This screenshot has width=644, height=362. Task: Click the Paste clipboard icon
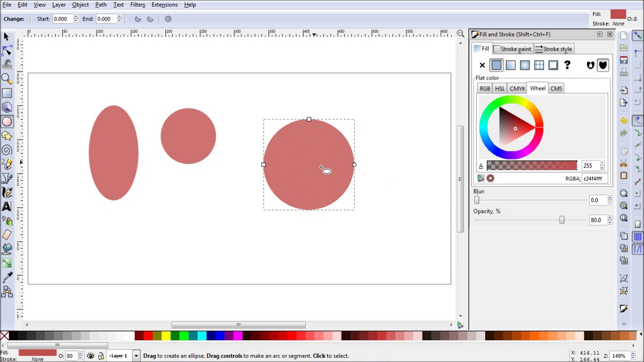[x=624, y=175]
